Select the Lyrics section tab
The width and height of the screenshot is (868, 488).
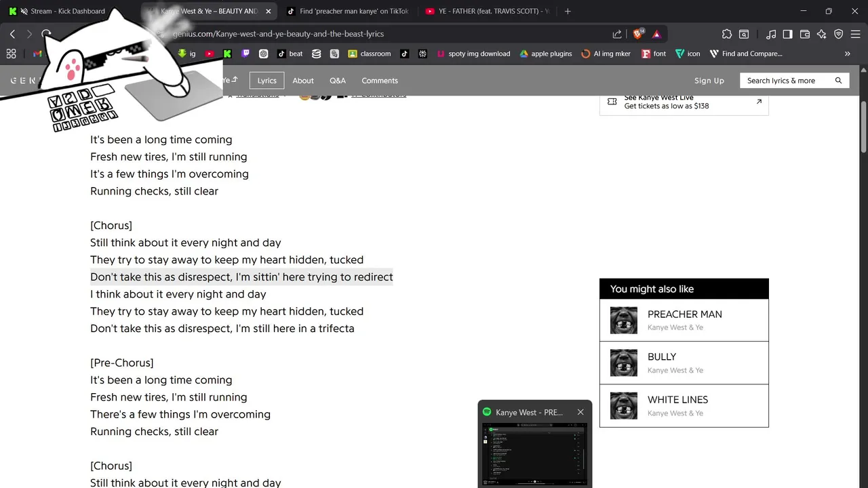[267, 81]
